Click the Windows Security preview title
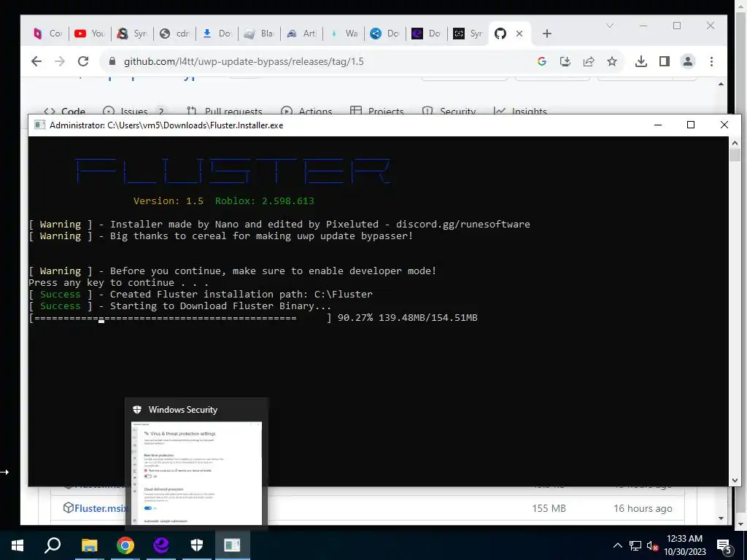 pyautogui.click(x=183, y=410)
